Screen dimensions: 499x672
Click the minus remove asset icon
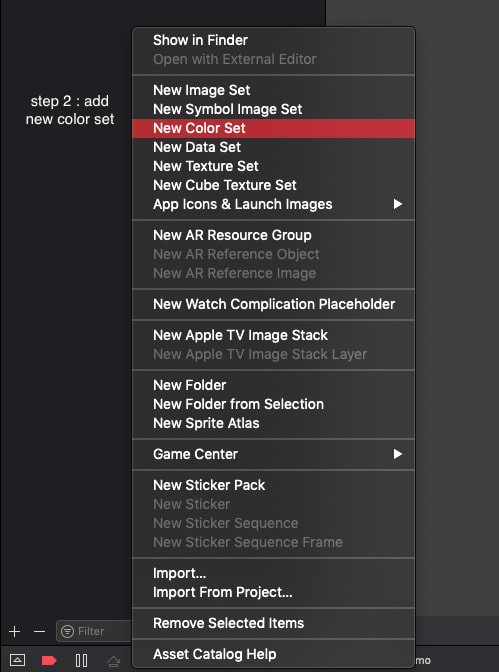tap(39, 631)
